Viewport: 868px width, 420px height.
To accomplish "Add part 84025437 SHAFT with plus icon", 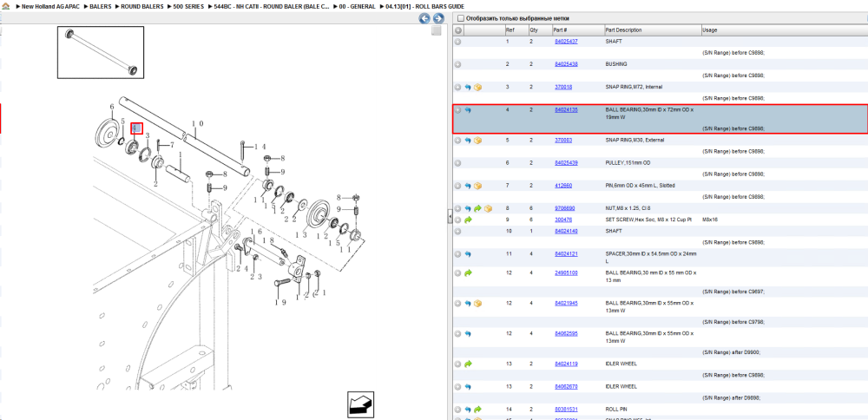I will pyautogui.click(x=457, y=42).
